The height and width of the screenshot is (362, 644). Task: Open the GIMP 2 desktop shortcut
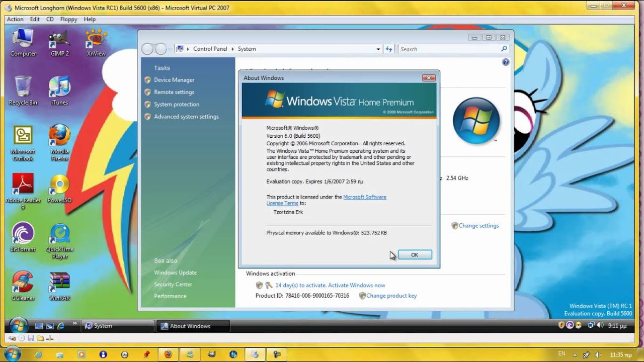click(x=59, y=42)
